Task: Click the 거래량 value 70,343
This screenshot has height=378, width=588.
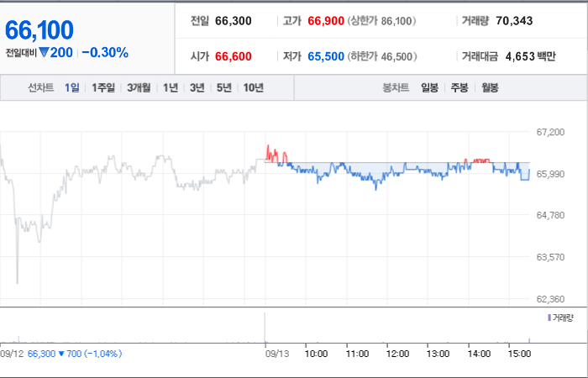Action: [x=514, y=21]
